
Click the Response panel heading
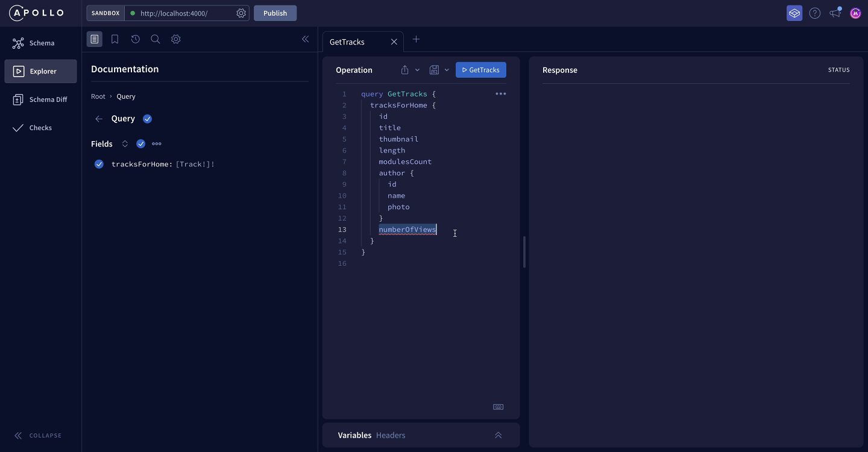[x=560, y=70]
